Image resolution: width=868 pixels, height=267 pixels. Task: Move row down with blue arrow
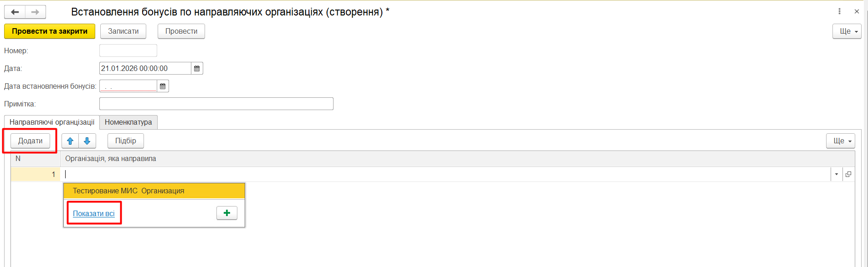click(87, 141)
